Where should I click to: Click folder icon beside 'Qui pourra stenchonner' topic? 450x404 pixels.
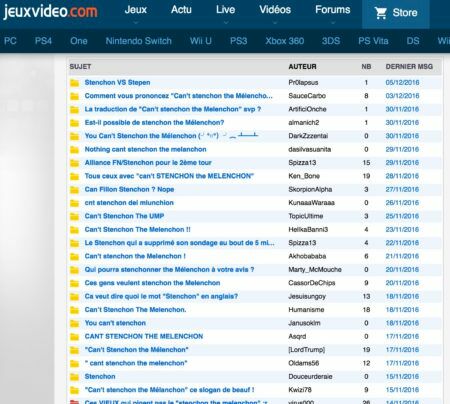74,270
